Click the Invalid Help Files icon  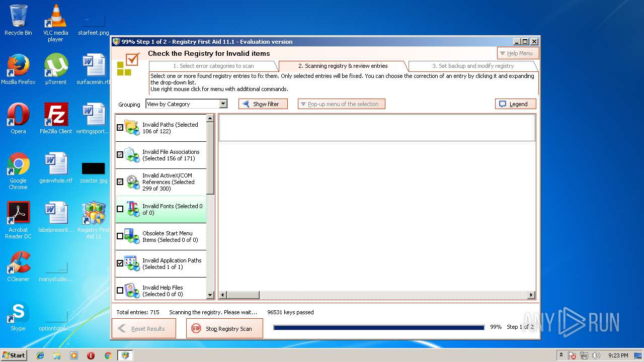coord(132,290)
